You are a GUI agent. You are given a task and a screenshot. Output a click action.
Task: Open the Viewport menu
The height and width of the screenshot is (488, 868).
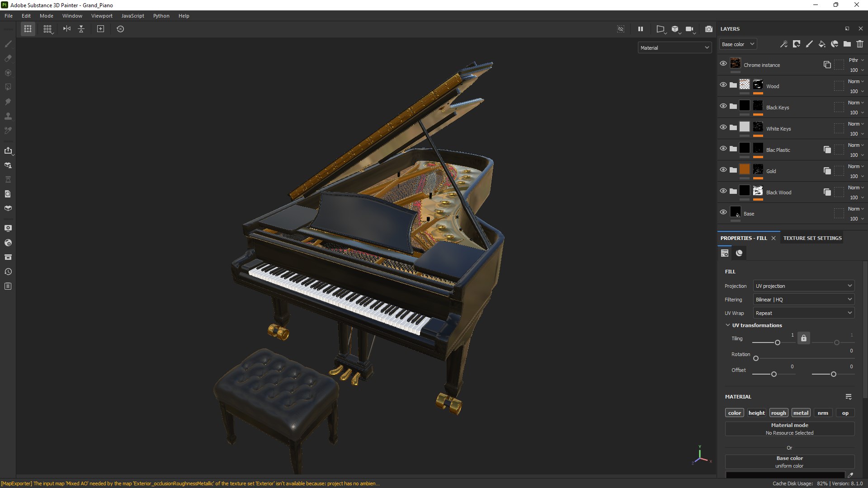[x=102, y=16]
